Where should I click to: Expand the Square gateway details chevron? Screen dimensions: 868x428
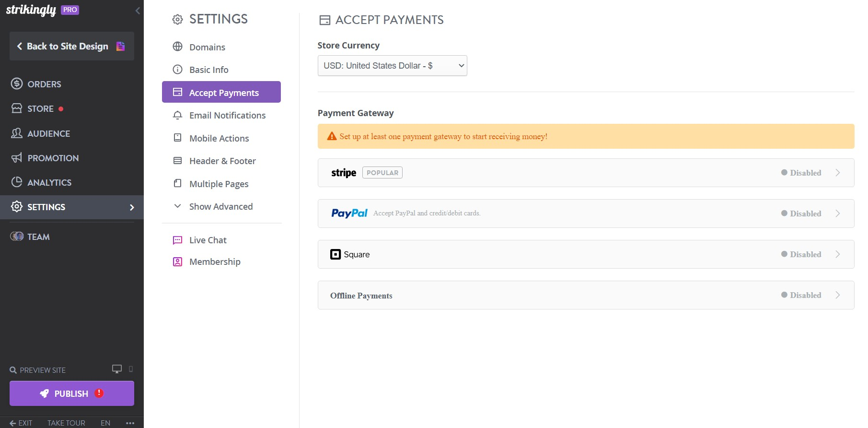click(838, 254)
